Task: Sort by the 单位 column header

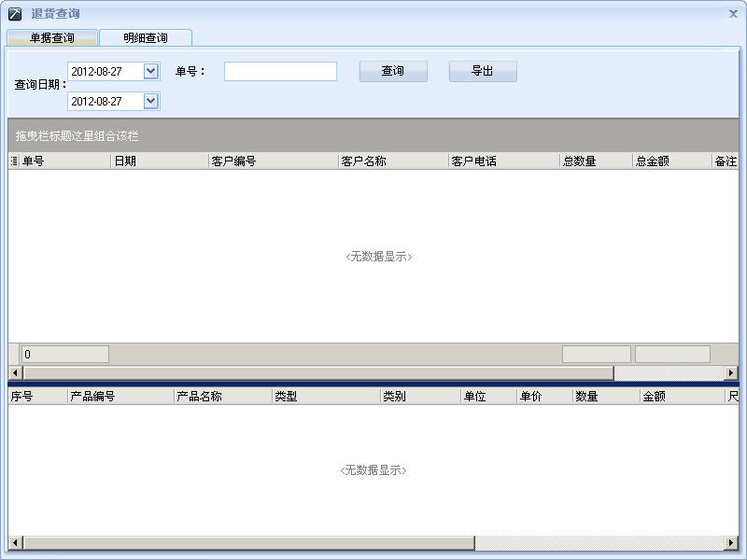Action: point(489,396)
